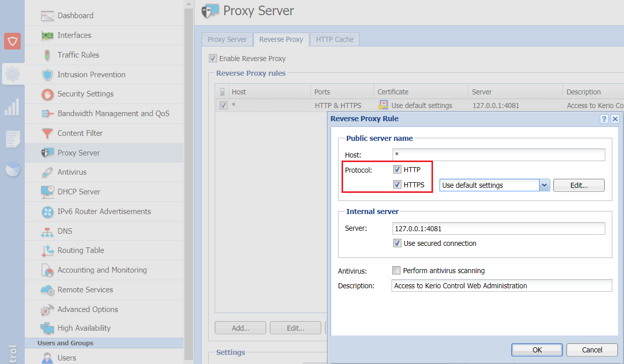624x364 pixels.
Task: Enable the Perform antivirus scanning checkbox
Action: 396,271
